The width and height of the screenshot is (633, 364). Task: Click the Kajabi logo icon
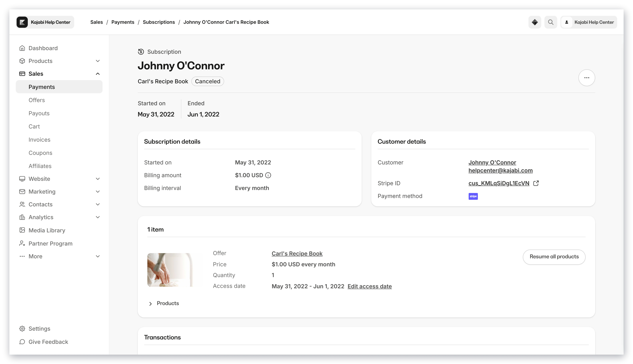coord(22,22)
